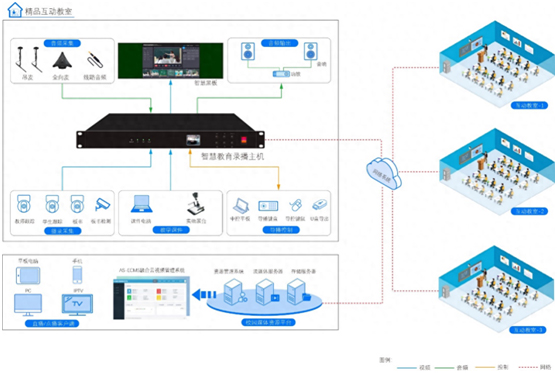Click the small LCD screen on the recording host
This screenshot has width=557, height=373.
click(x=193, y=140)
